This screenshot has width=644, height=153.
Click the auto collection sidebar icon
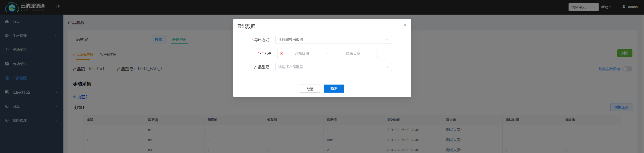pos(7,64)
